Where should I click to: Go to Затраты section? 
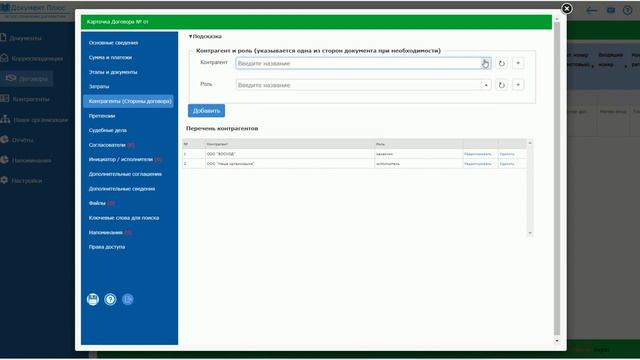pos(99,87)
